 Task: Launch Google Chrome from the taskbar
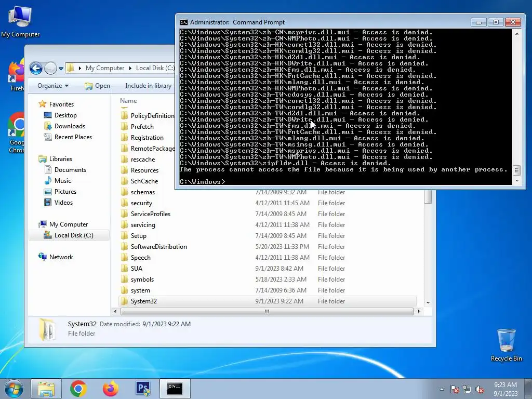click(x=78, y=389)
